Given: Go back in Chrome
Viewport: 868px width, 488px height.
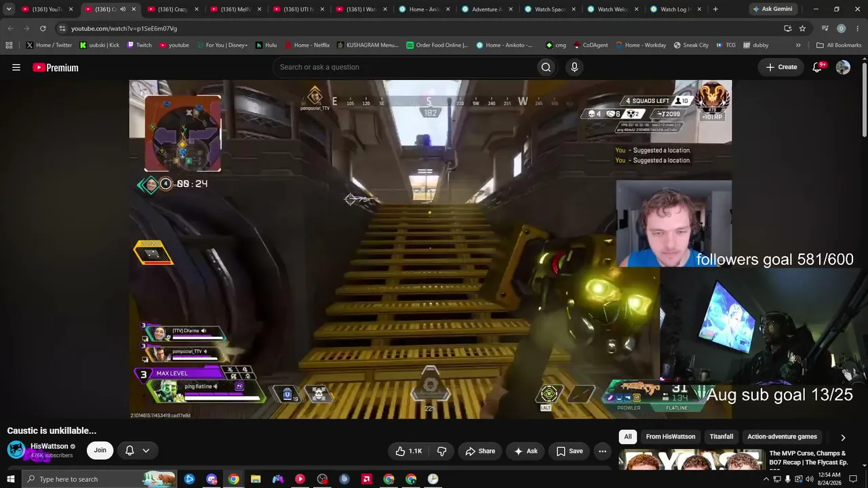Looking at the screenshot, I should pos(10,28).
